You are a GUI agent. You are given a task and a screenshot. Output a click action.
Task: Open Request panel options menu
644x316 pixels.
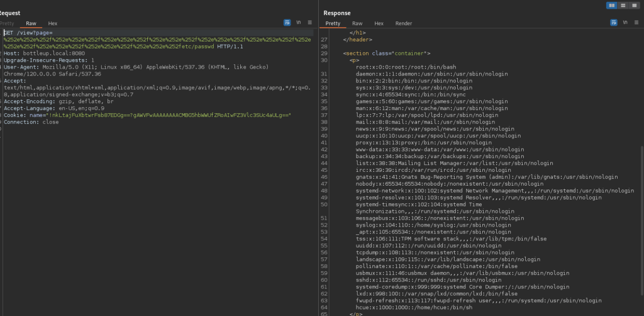pos(311,23)
